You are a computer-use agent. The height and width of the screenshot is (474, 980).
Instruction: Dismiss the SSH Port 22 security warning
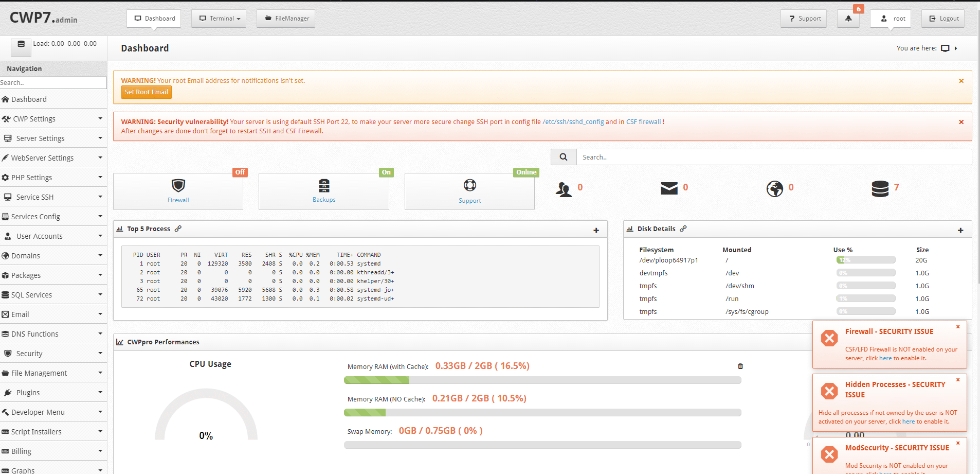click(x=960, y=122)
